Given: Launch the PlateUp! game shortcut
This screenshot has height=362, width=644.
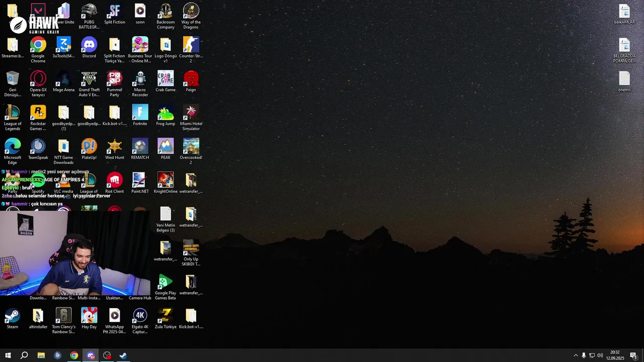Looking at the screenshot, I should click(x=89, y=149).
